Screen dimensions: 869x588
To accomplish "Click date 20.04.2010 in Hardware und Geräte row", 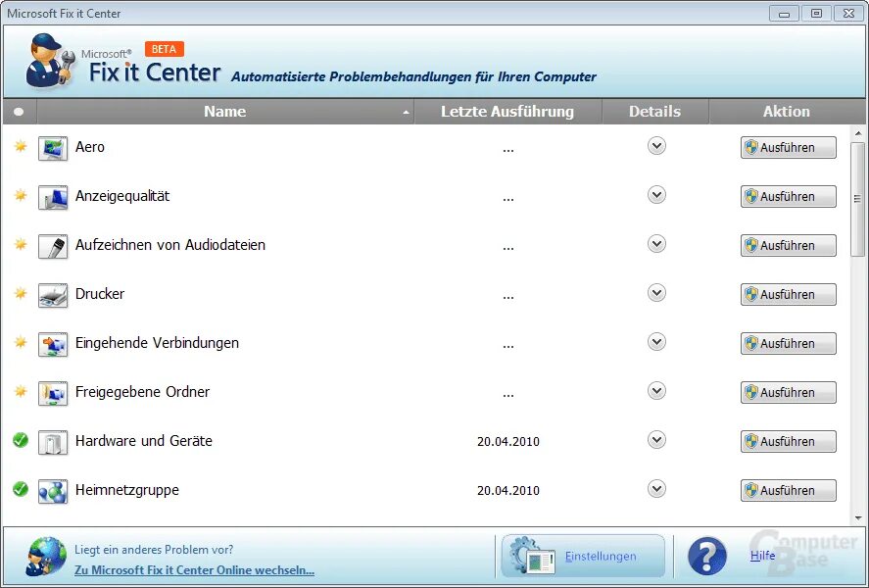I will pos(508,442).
